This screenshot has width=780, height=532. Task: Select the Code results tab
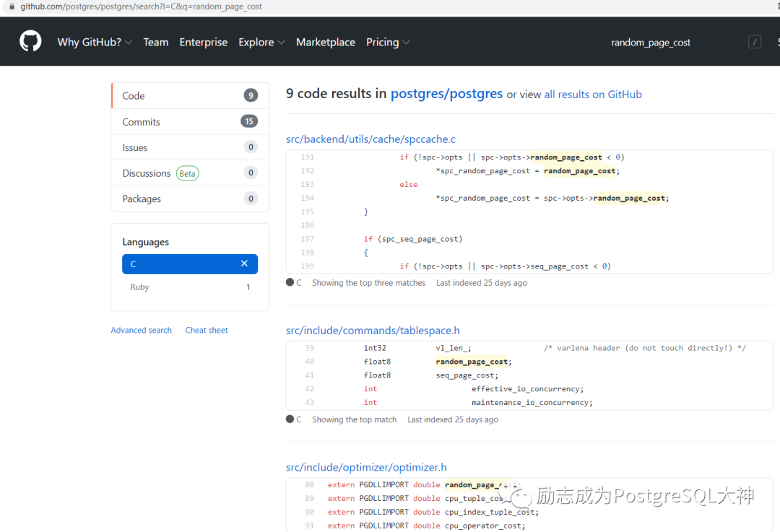pos(190,95)
